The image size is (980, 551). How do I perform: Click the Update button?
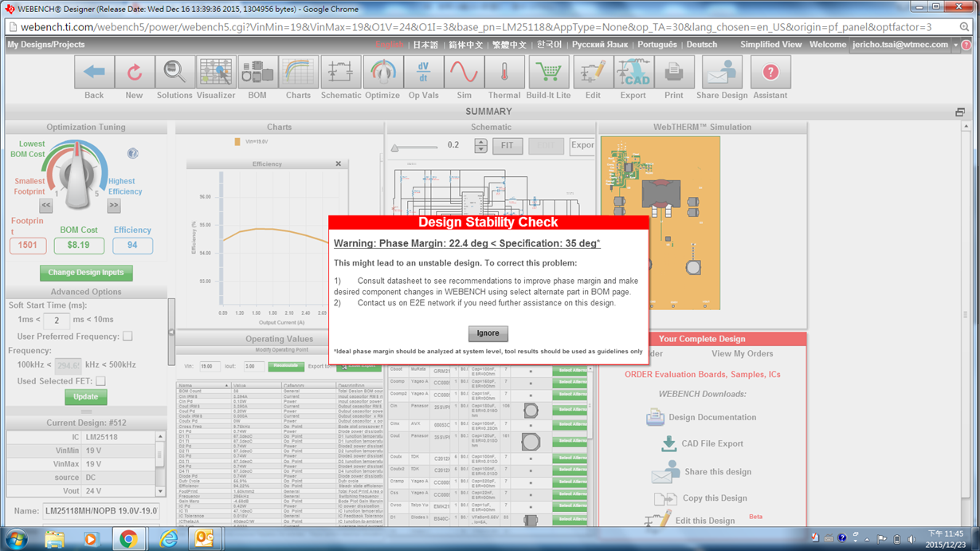click(86, 396)
